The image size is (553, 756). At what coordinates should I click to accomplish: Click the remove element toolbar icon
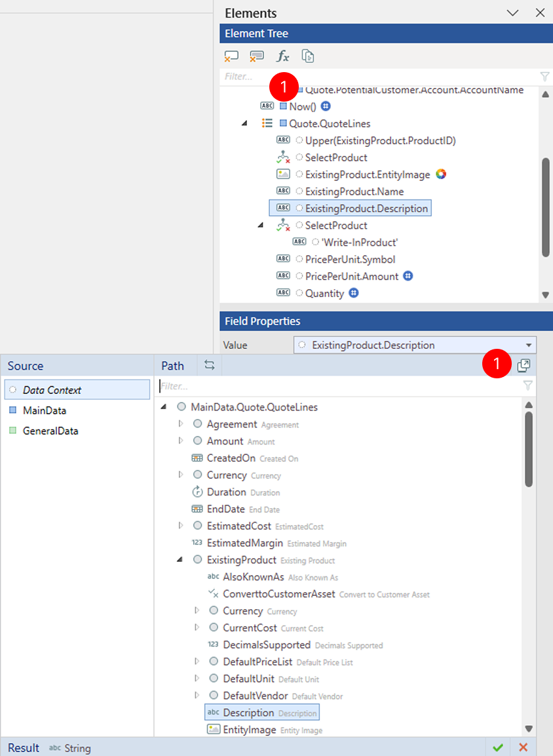pos(231,56)
